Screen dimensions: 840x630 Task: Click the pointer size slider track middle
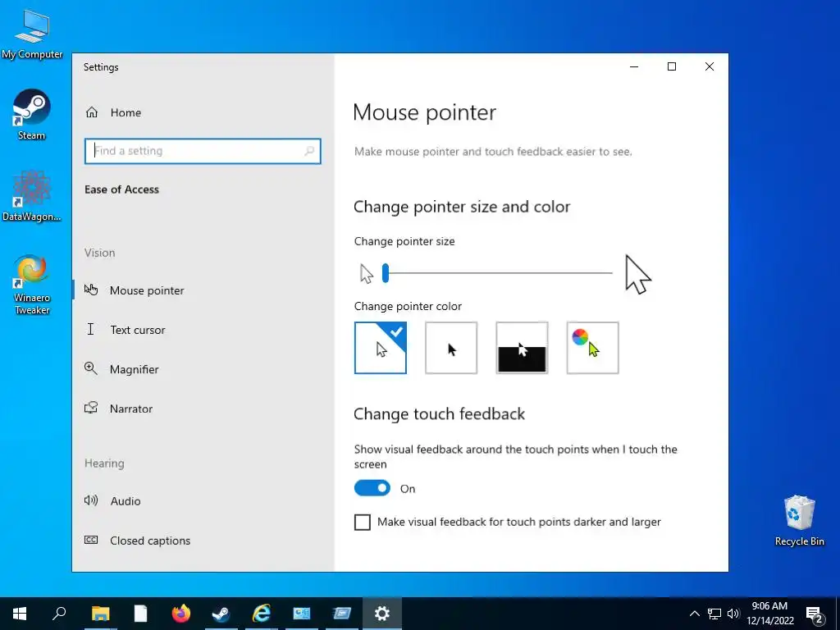(498, 273)
